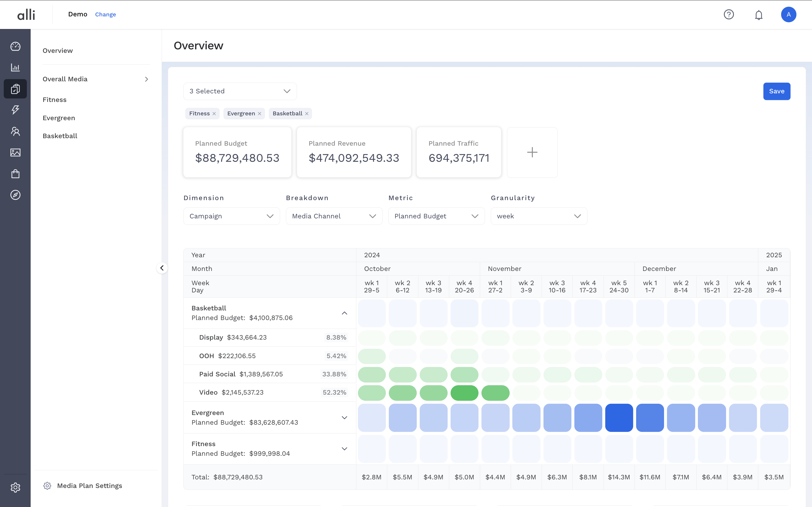
Task: Open the Granularity week dropdown
Action: [x=539, y=216]
